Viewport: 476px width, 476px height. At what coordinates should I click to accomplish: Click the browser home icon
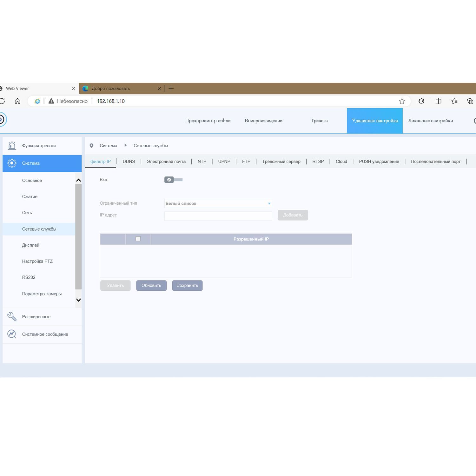point(17,101)
